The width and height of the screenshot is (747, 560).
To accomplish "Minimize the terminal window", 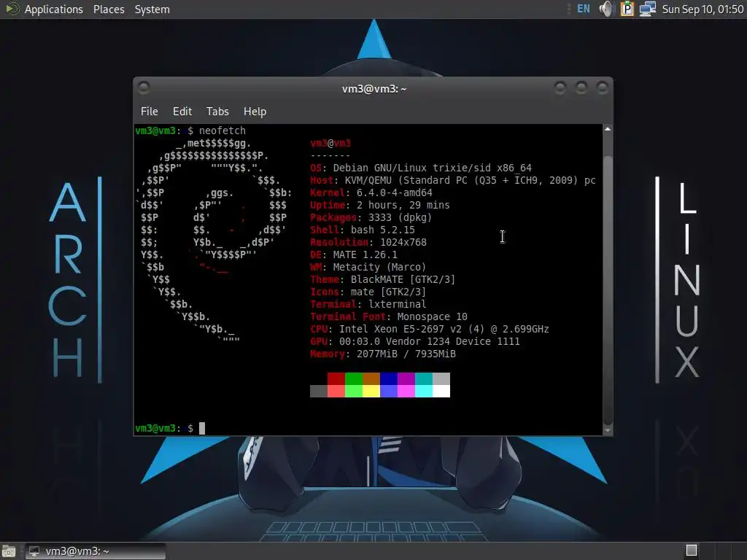I will (x=560, y=87).
